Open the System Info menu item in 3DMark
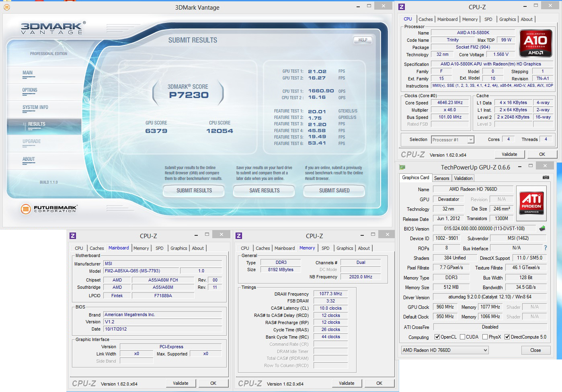Image resolution: width=562 pixels, height=392 pixels. pos(35,107)
